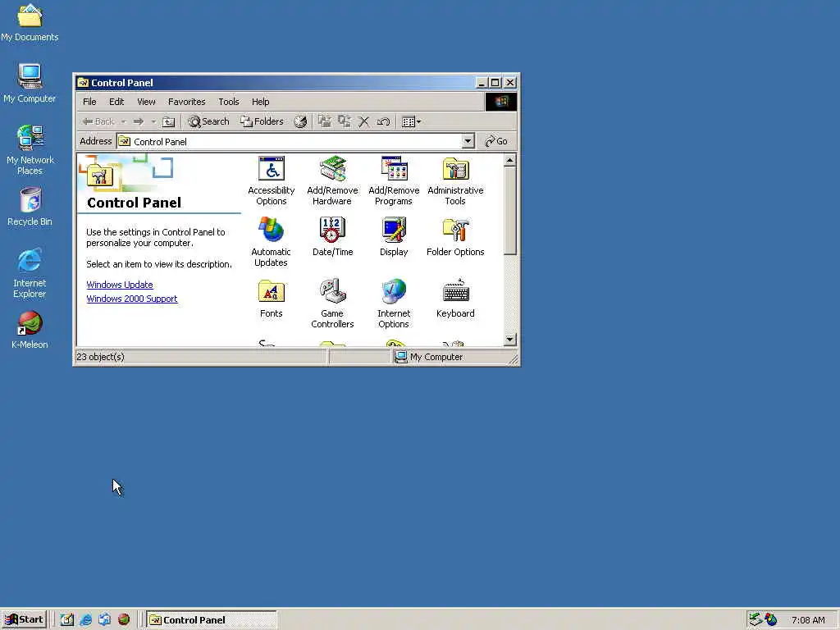Click the Automatic Updates tray icon

point(771,620)
